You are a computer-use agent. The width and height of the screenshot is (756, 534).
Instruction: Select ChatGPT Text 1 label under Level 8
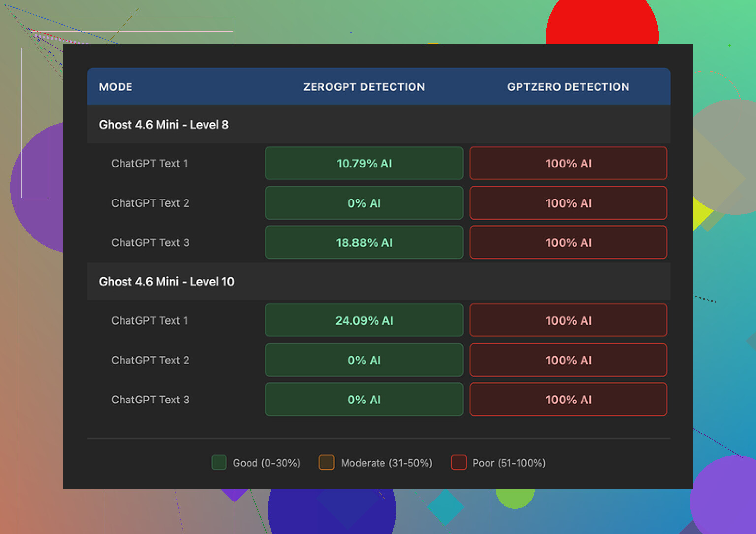[x=150, y=164]
